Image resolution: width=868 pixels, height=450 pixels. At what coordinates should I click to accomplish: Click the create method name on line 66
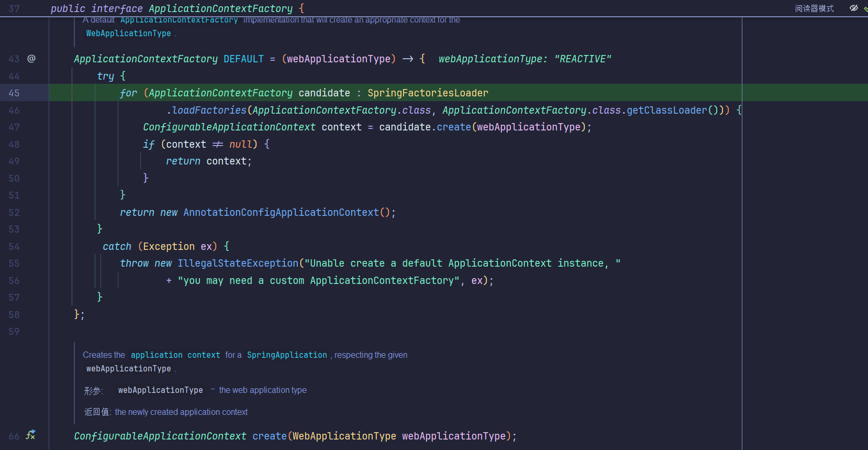pyautogui.click(x=270, y=436)
